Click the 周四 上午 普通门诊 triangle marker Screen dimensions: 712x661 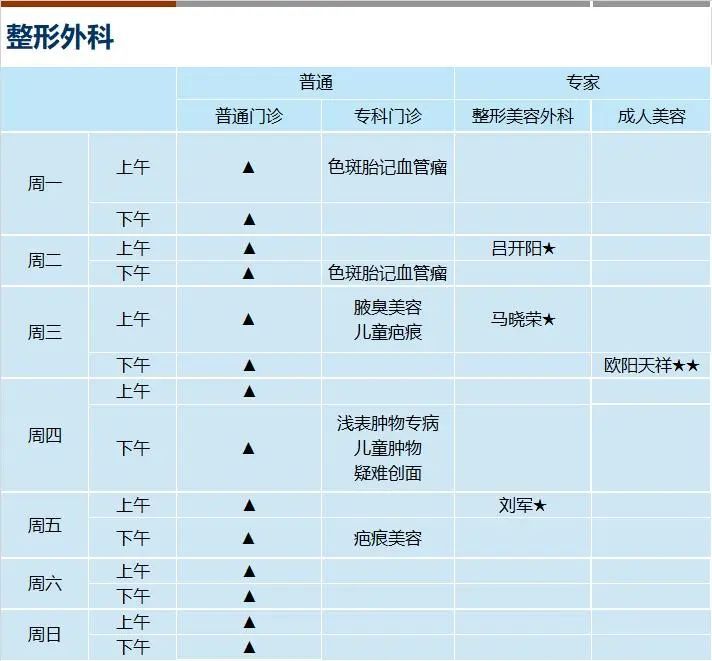click(x=249, y=391)
